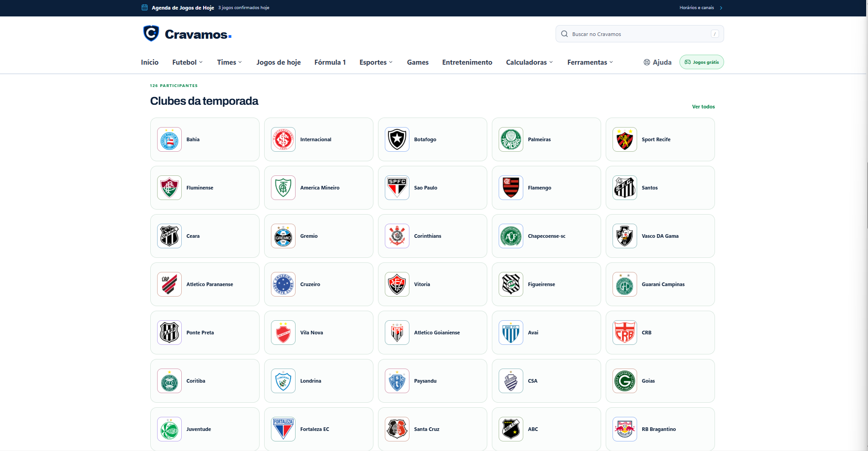
Task: Click the Cruzeiro club crest
Action: pos(283,284)
